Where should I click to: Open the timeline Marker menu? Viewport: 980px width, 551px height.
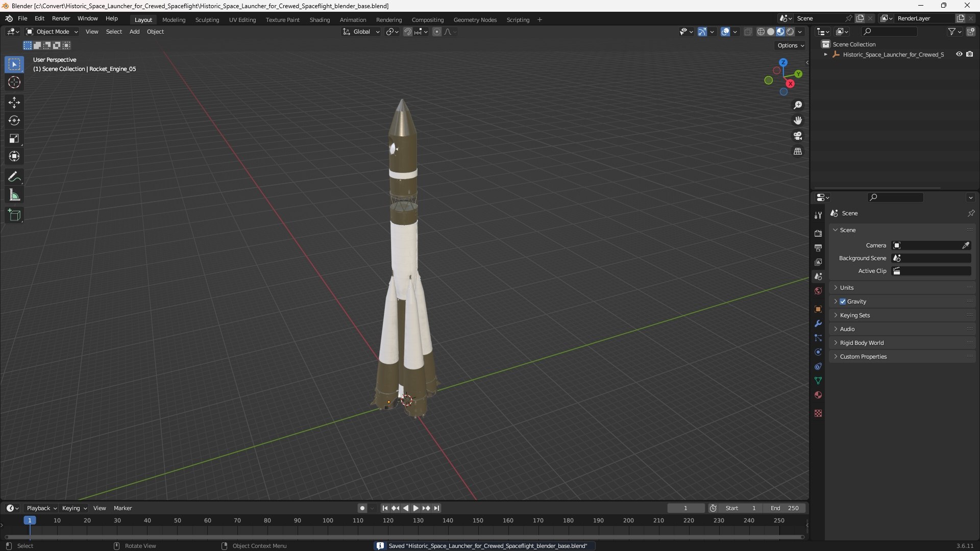pyautogui.click(x=122, y=508)
